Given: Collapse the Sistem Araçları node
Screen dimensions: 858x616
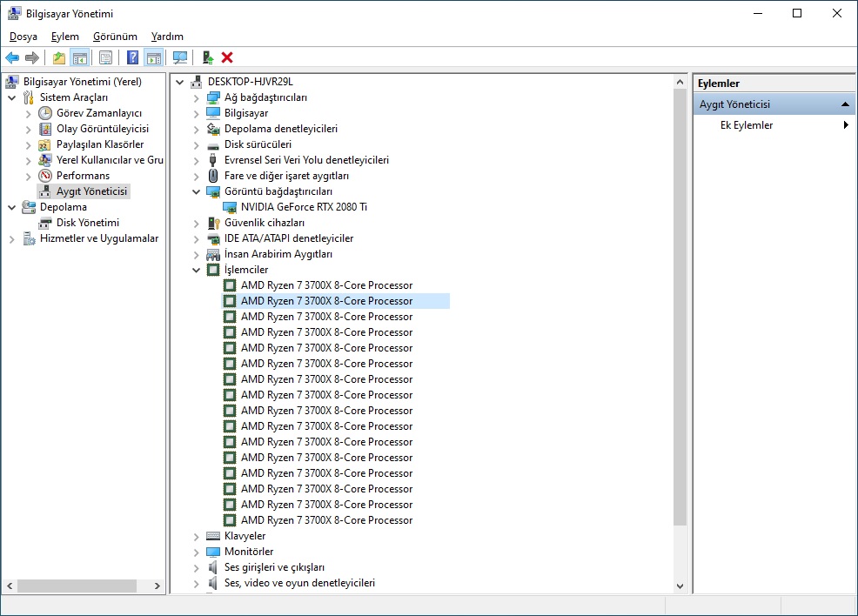Looking at the screenshot, I should (x=11, y=98).
